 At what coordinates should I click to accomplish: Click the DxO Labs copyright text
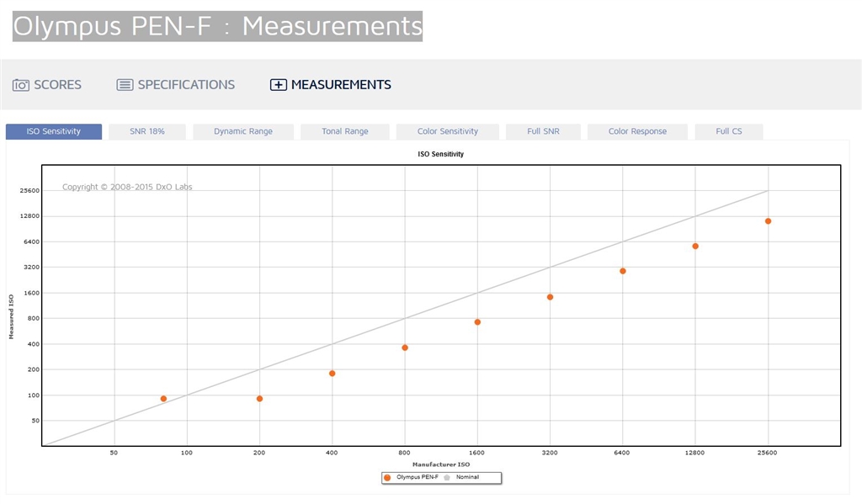[x=127, y=187]
